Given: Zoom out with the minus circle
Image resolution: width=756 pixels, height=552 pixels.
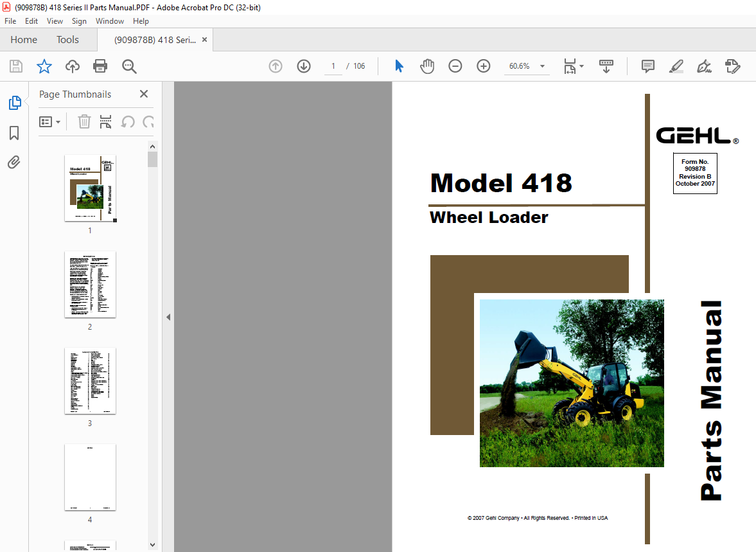Looking at the screenshot, I should click(455, 66).
